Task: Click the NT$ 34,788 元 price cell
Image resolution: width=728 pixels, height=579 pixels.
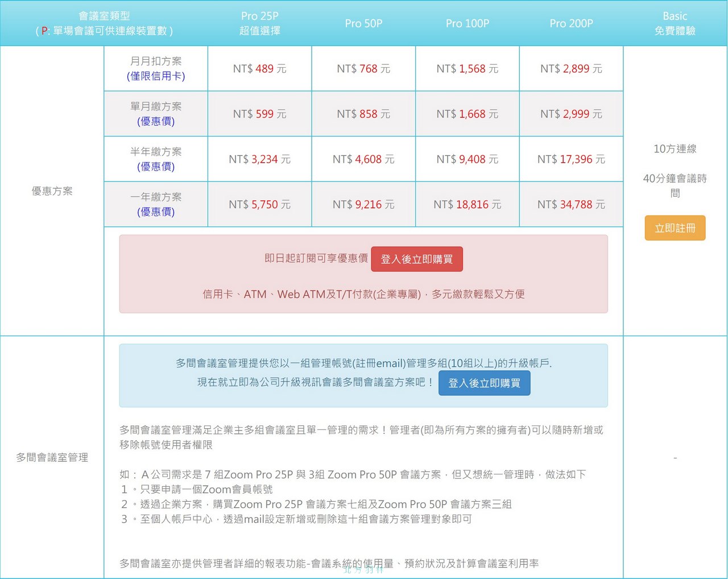Action: coord(571,204)
